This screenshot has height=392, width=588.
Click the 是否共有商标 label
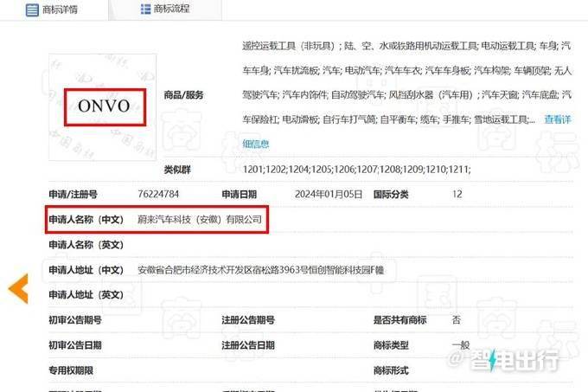click(399, 320)
